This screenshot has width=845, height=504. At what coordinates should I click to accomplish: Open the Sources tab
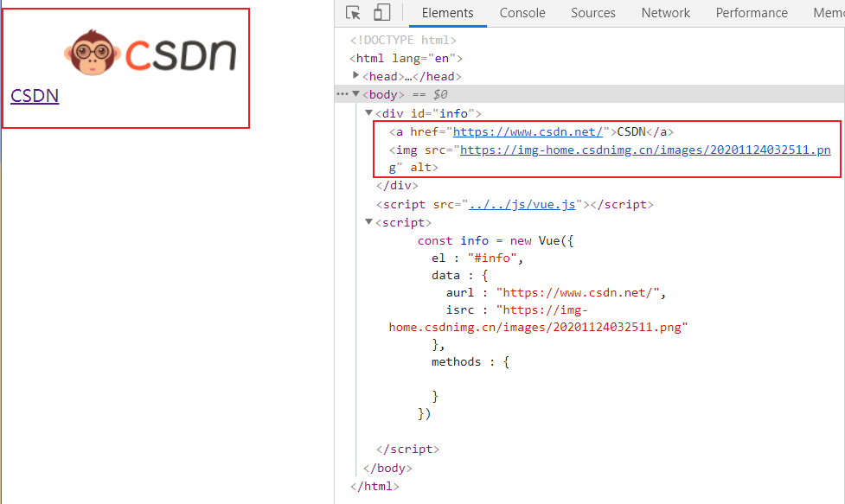coord(592,13)
